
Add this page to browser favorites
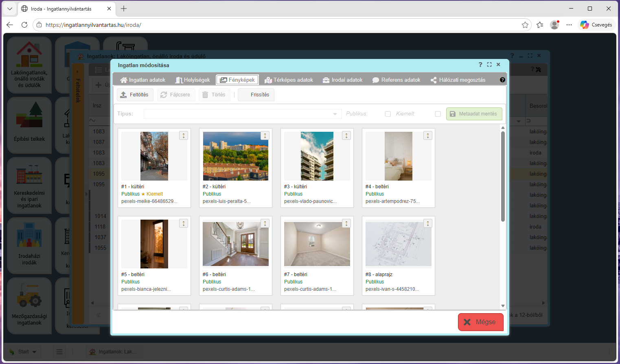[525, 25]
